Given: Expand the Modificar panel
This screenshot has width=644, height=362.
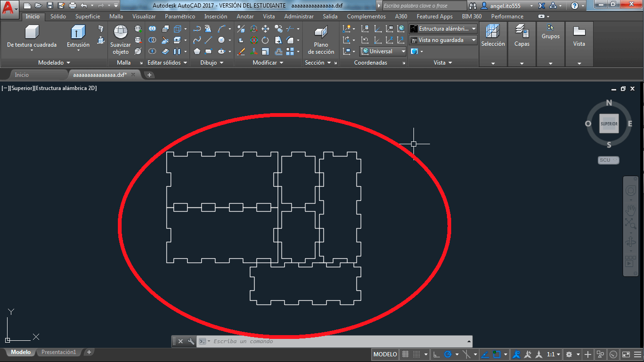Looking at the screenshot, I should (x=268, y=63).
